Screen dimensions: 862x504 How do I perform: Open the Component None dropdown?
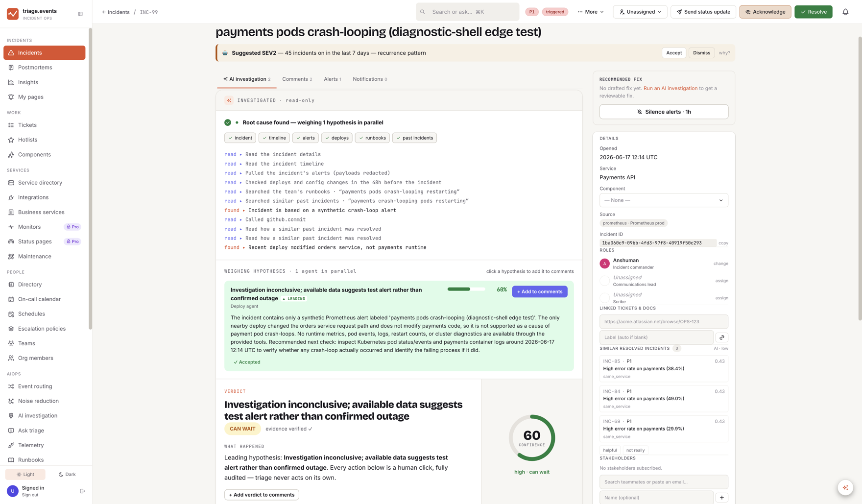click(x=664, y=200)
